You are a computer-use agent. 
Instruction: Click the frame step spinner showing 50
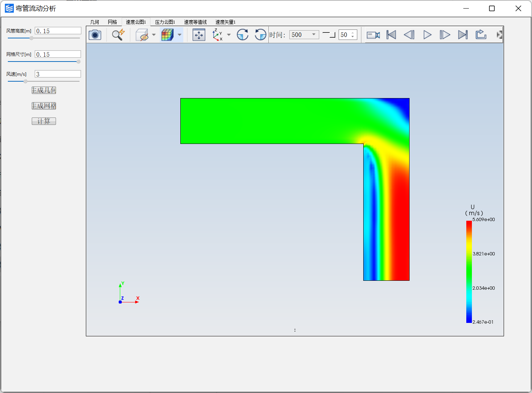click(x=348, y=35)
